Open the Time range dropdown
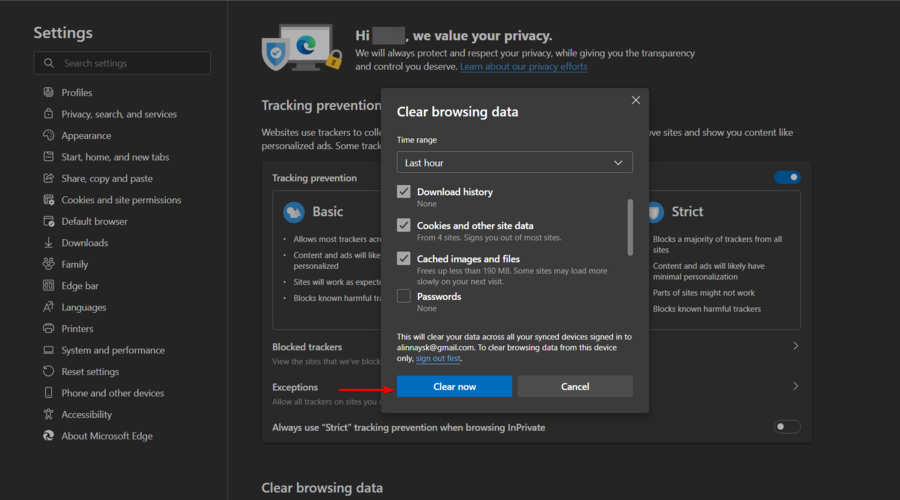Viewport: 900px width, 500px height. click(x=514, y=162)
